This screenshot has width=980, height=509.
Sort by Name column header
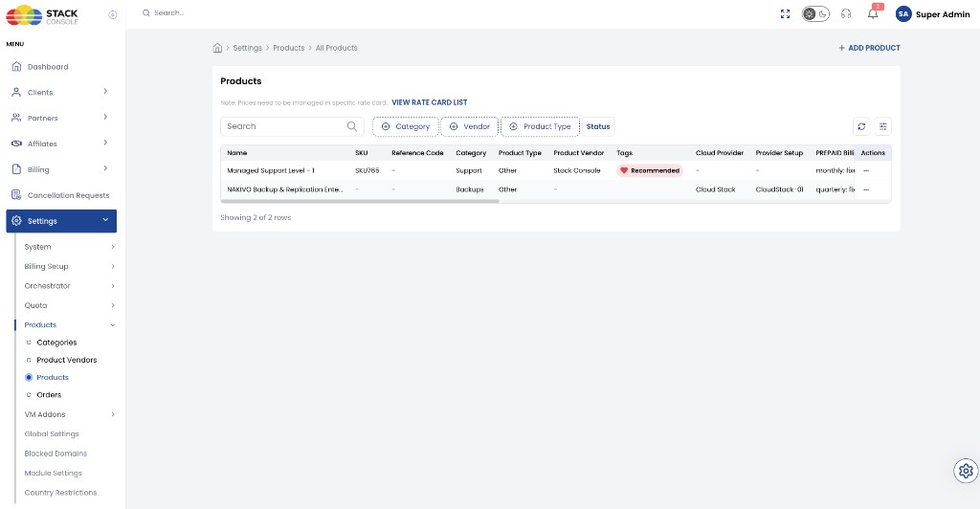[237, 153]
